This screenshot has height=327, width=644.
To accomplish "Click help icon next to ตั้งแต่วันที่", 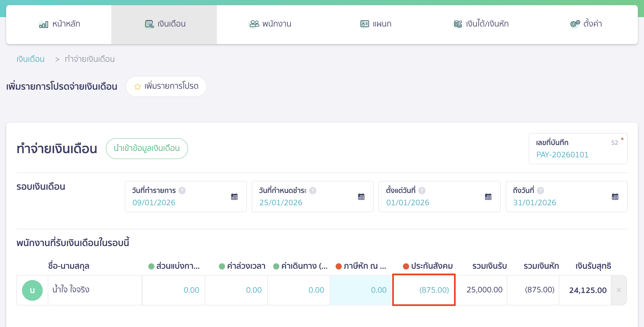I will 422,190.
